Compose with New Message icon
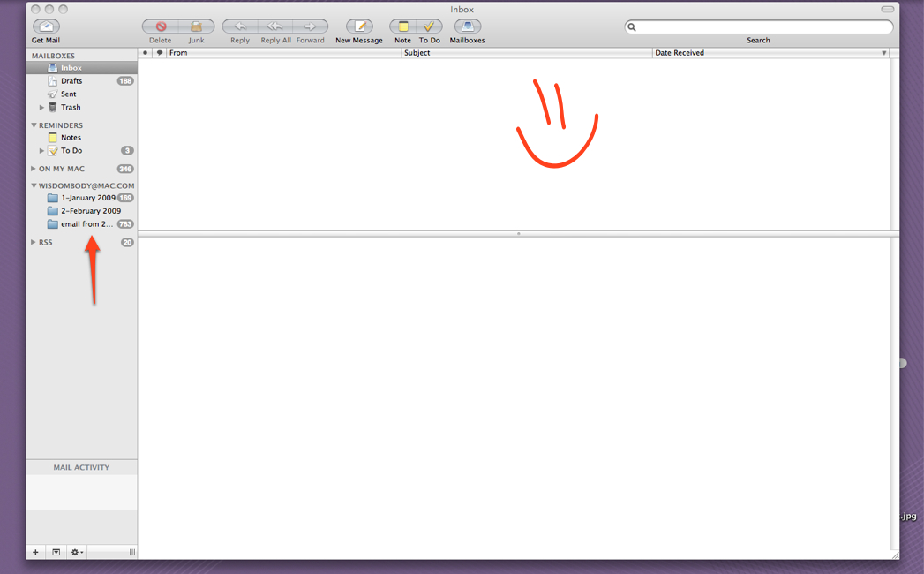Screen dimensions: 924x574 click(x=359, y=27)
